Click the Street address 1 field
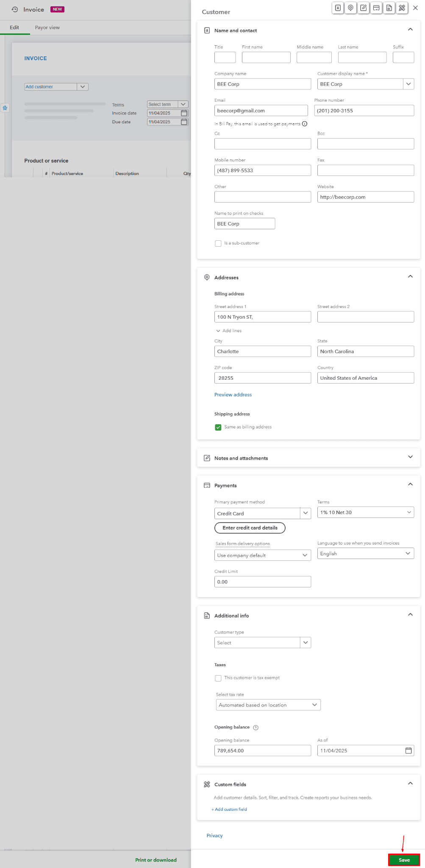The image size is (425, 868). click(x=263, y=317)
